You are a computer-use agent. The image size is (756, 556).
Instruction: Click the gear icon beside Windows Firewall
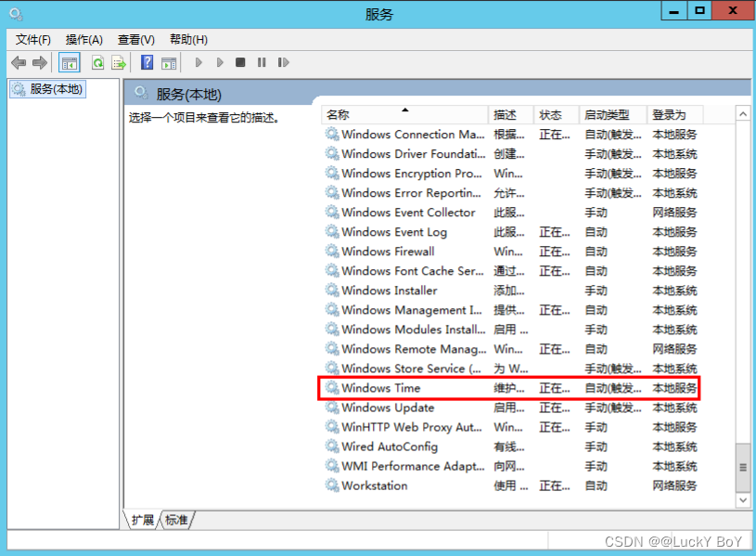click(332, 251)
